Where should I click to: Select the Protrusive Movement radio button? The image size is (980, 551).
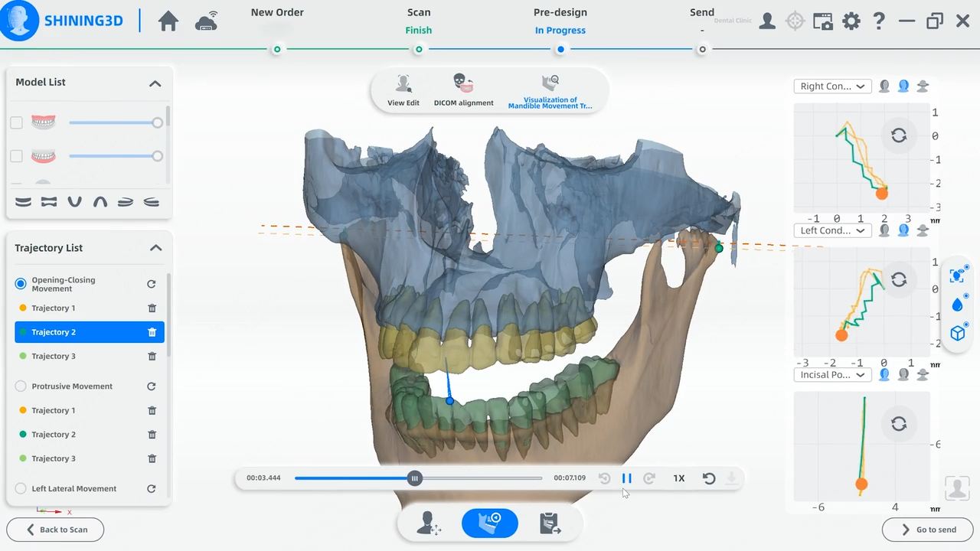click(21, 386)
